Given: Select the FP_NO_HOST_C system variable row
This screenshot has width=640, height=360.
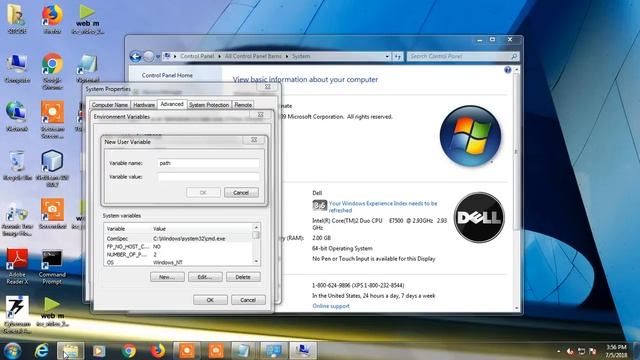Looking at the screenshot, I should pos(178,247).
